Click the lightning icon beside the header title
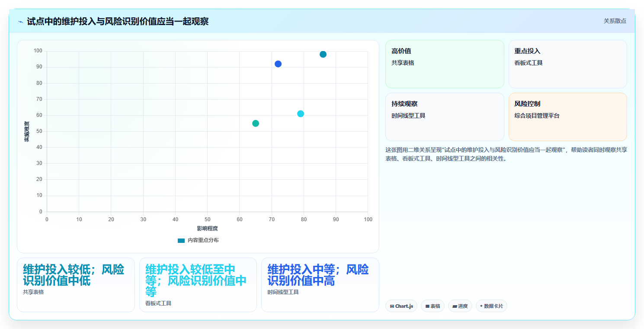The image size is (644, 329). 20,22
